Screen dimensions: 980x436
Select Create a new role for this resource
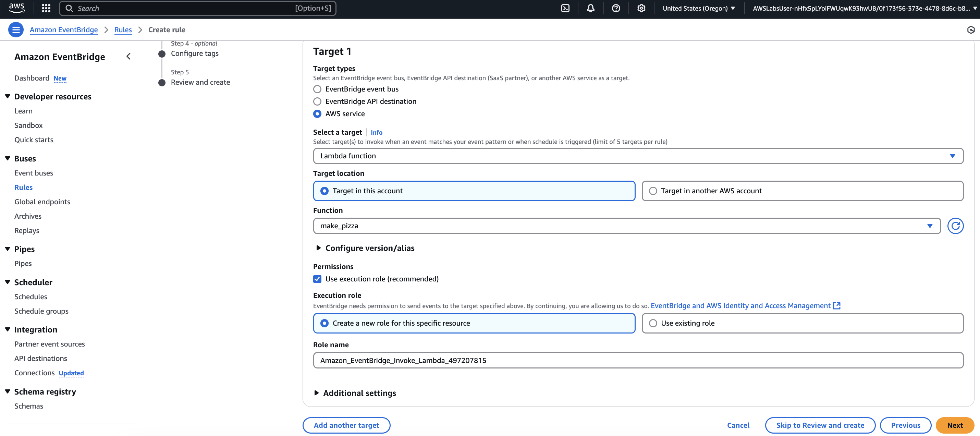(474, 323)
